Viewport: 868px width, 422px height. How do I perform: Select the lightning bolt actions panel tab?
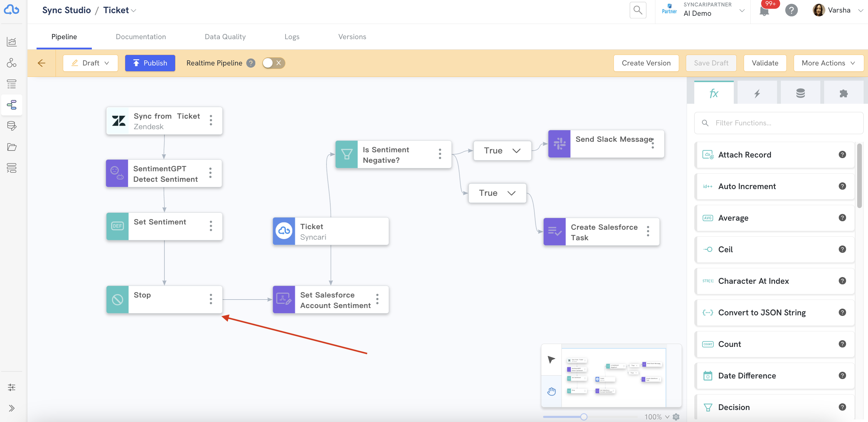[x=757, y=93]
